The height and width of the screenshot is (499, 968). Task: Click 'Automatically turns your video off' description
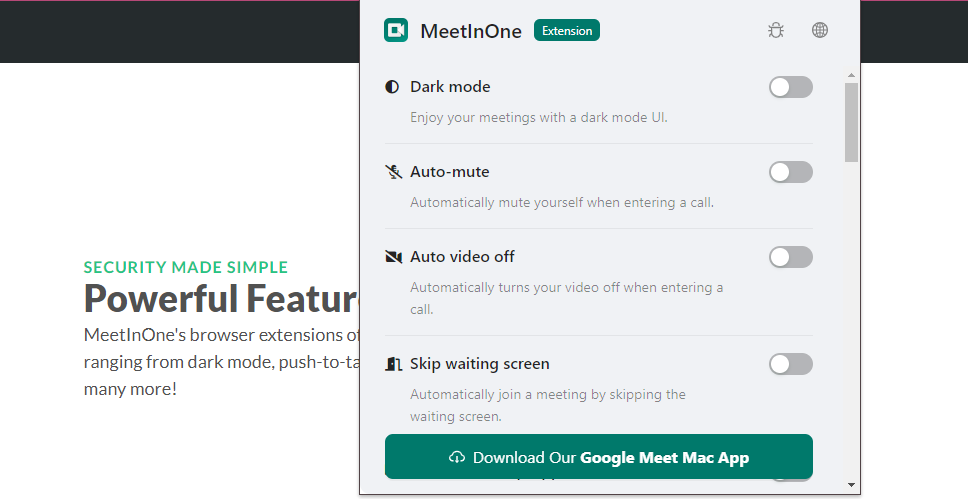(567, 298)
